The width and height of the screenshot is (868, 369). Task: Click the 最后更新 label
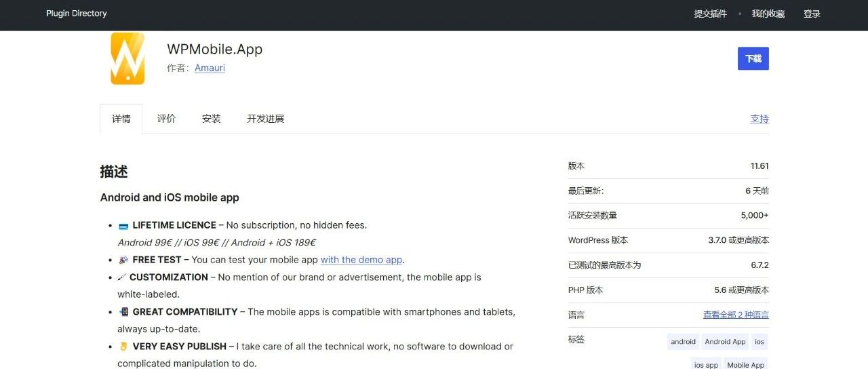coord(586,191)
